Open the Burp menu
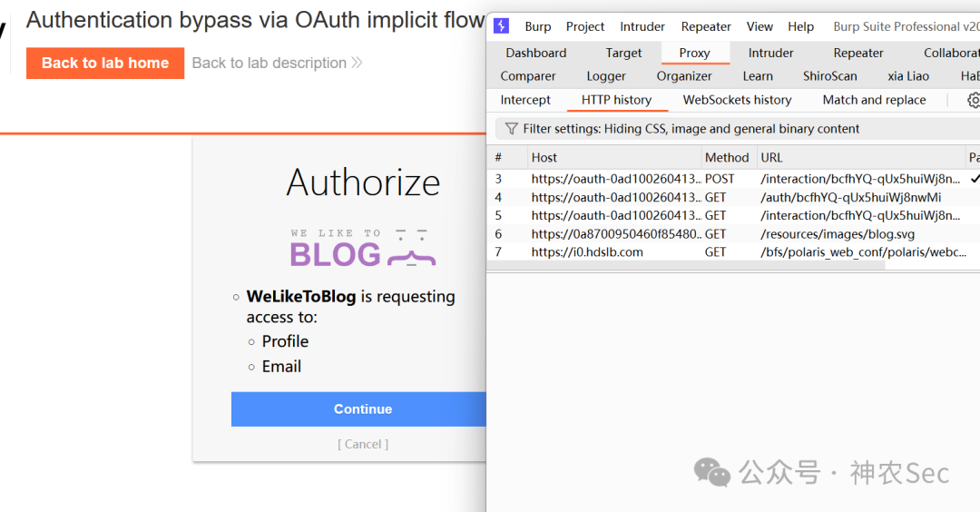This screenshot has height=512, width=980. point(537,26)
